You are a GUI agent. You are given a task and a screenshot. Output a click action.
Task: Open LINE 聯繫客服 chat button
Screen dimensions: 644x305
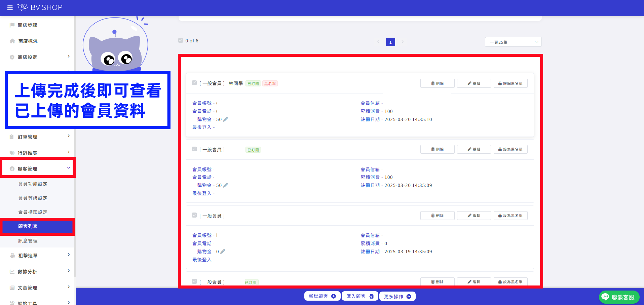tap(619, 297)
